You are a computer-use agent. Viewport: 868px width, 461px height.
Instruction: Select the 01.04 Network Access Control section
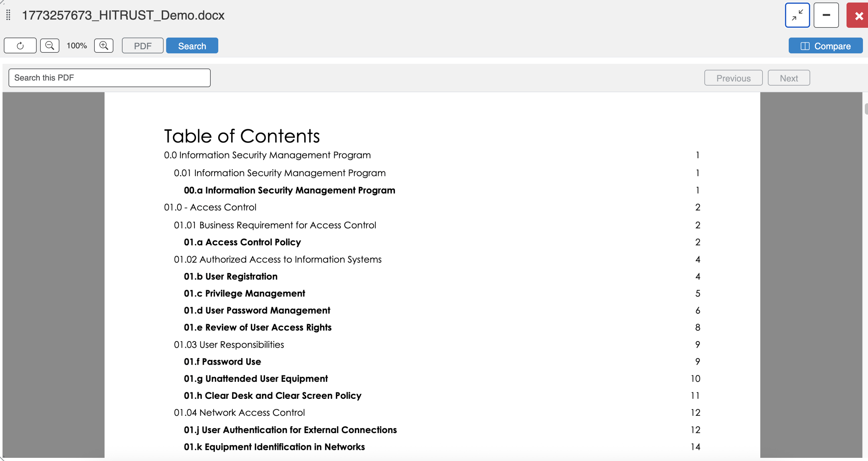239,412
